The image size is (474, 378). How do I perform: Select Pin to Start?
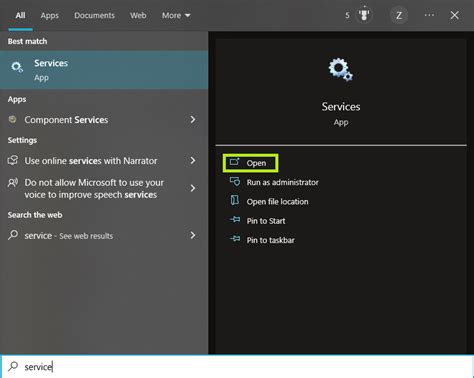coord(266,221)
